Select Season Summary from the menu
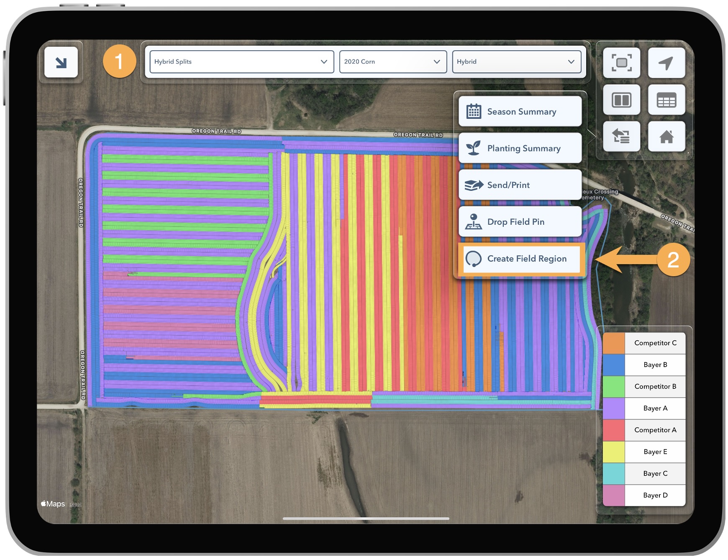Screen dimensions: 728x560 pyautogui.click(x=520, y=111)
